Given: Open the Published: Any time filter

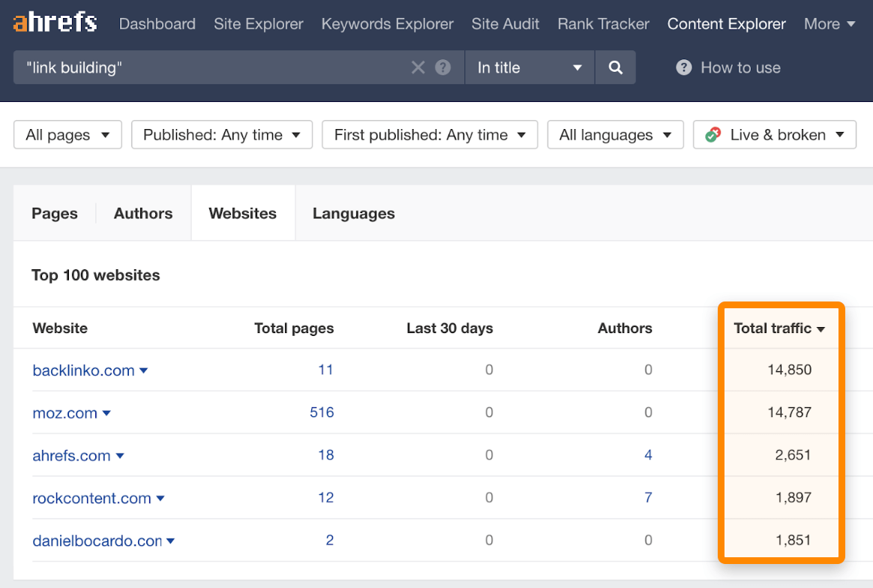Looking at the screenshot, I should 222,135.
